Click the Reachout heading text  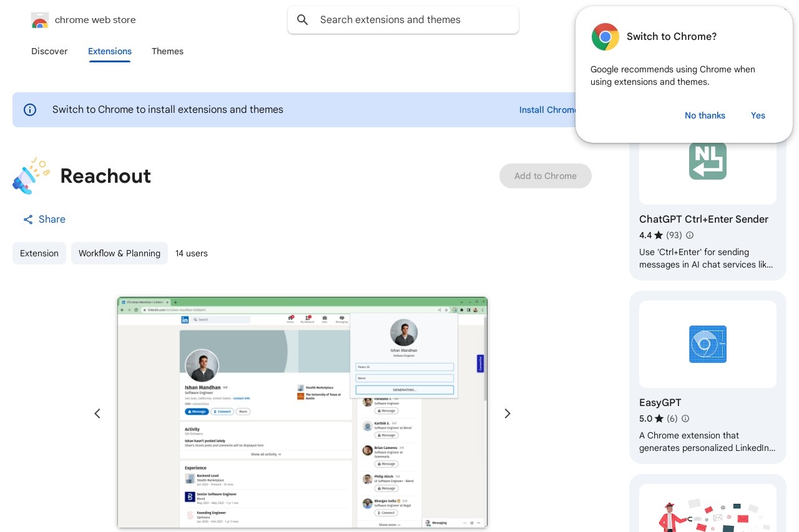pos(105,176)
